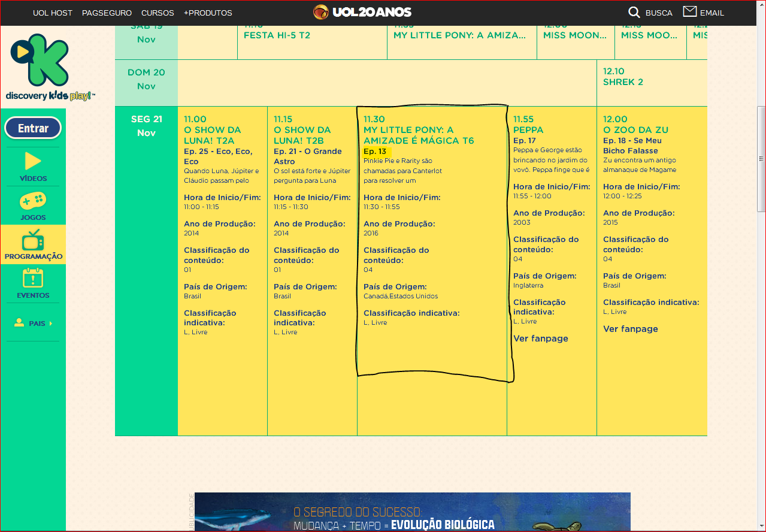Image resolution: width=766 pixels, height=532 pixels.
Task: Click the Entrar button
Action: pyautogui.click(x=33, y=128)
